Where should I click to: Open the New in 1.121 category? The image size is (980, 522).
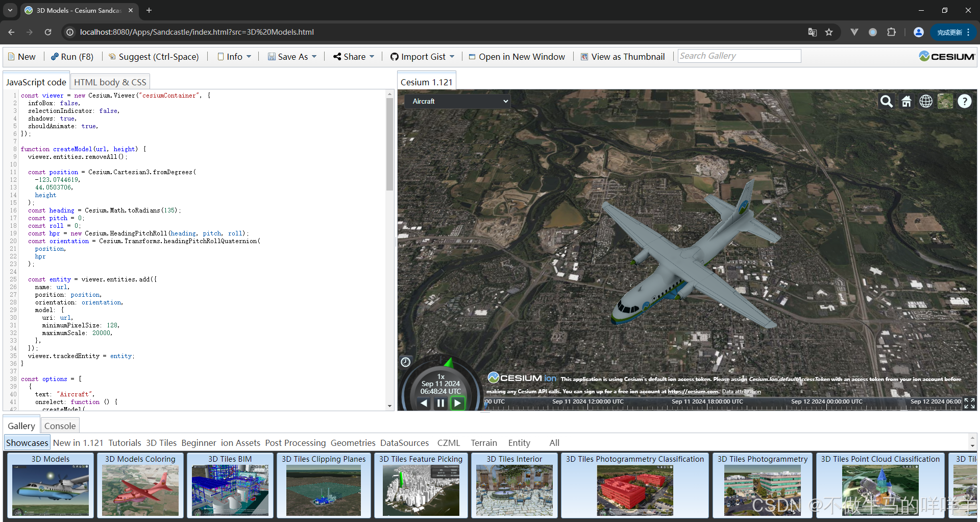tap(78, 443)
